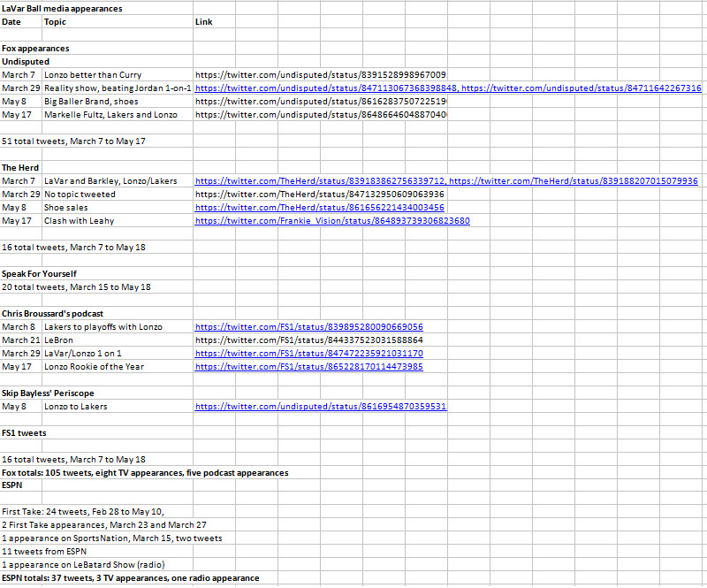The height and width of the screenshot is (588, 707).
Task: Select the 'Undisputed' section heading cell
Action: [x=26, y=61]
